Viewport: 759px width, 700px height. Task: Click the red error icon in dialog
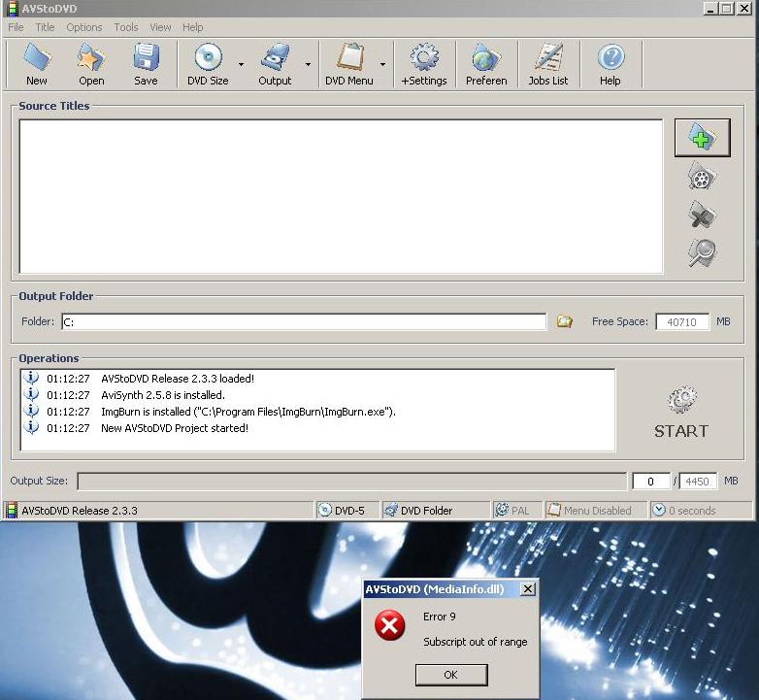click(389, 625)
